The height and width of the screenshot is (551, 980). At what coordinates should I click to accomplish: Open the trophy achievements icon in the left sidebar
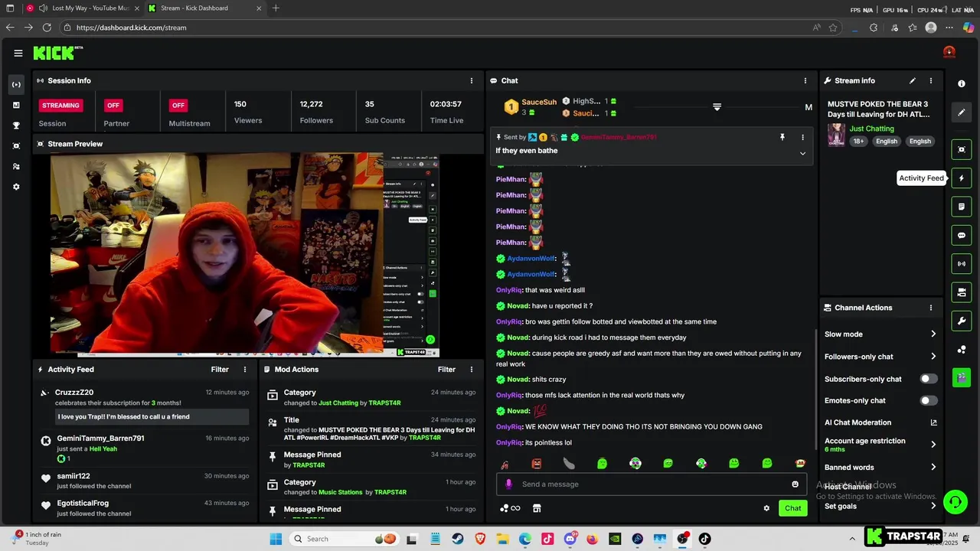[x=16, y=126]
